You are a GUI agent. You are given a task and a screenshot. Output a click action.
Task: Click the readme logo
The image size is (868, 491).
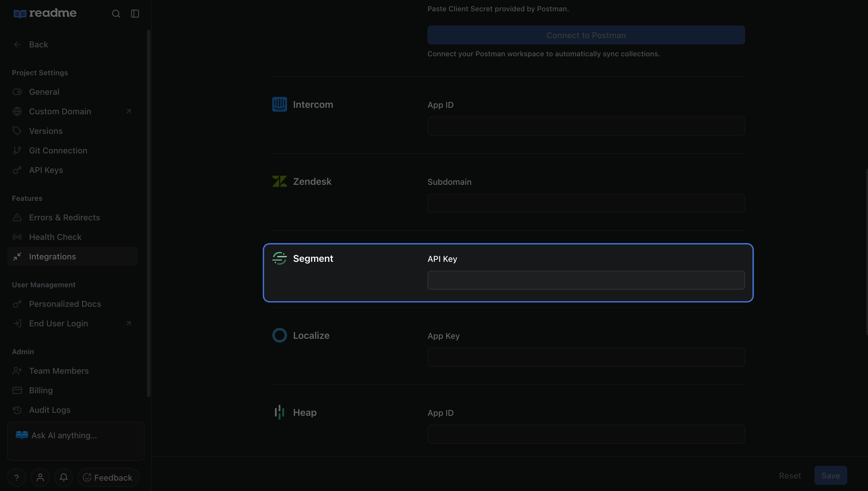click(45, 13)
